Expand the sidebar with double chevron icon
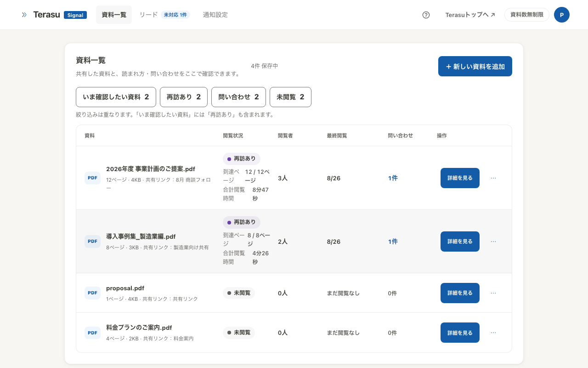Viewport: 588px width, 368px height. tap(24, 15)
